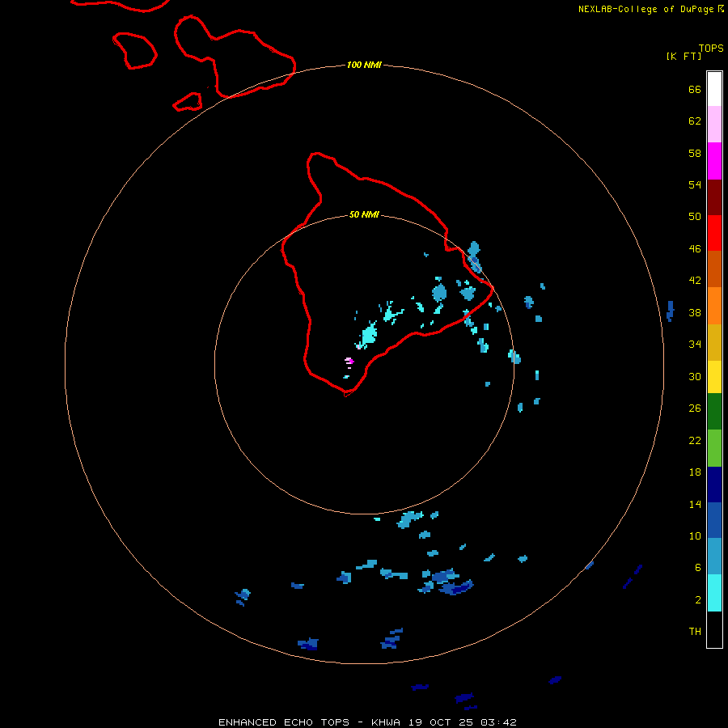Click the light green 26 kft swatch
The height and width of the screenshot is (728, 728).
pos(714,448)
